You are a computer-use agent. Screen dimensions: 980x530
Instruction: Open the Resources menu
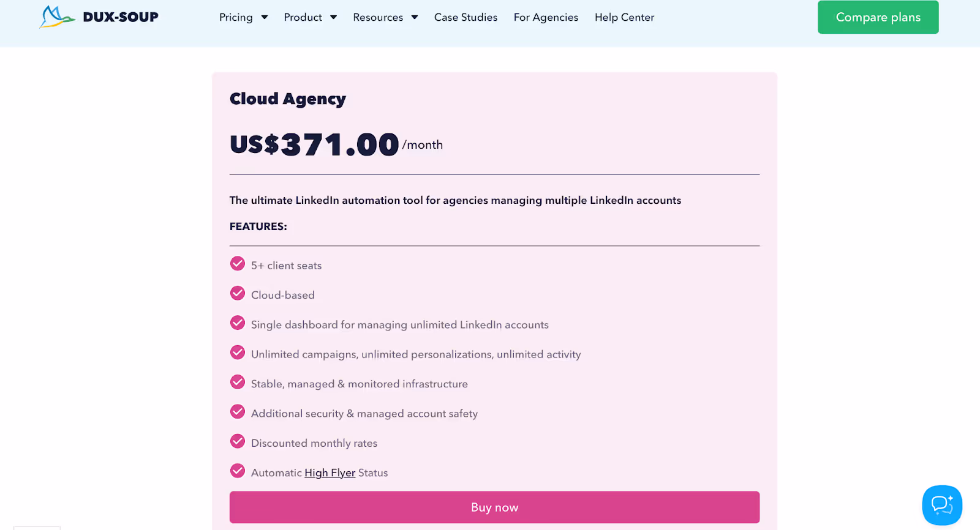tap(378, 17)
